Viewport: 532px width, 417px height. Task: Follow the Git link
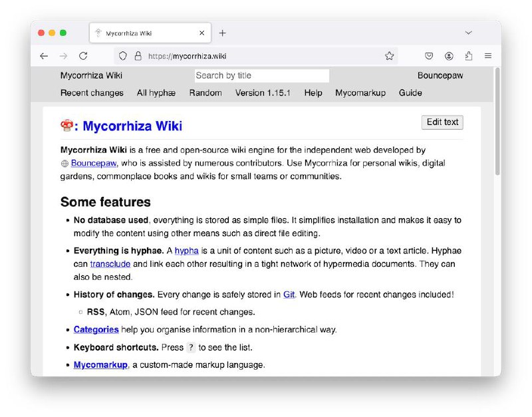pos(289,295)
